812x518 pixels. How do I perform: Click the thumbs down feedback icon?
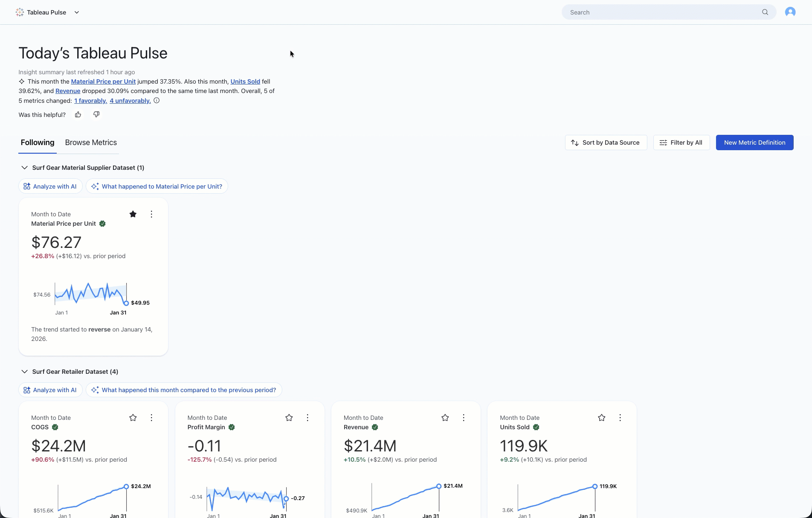point(96,114)
